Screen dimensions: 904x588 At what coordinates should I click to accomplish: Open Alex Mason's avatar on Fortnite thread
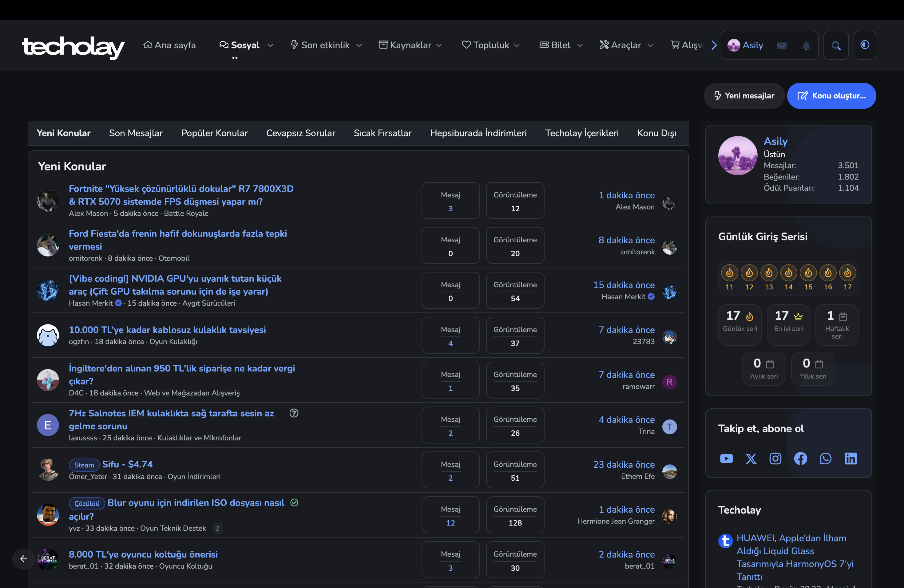[48, 201]
